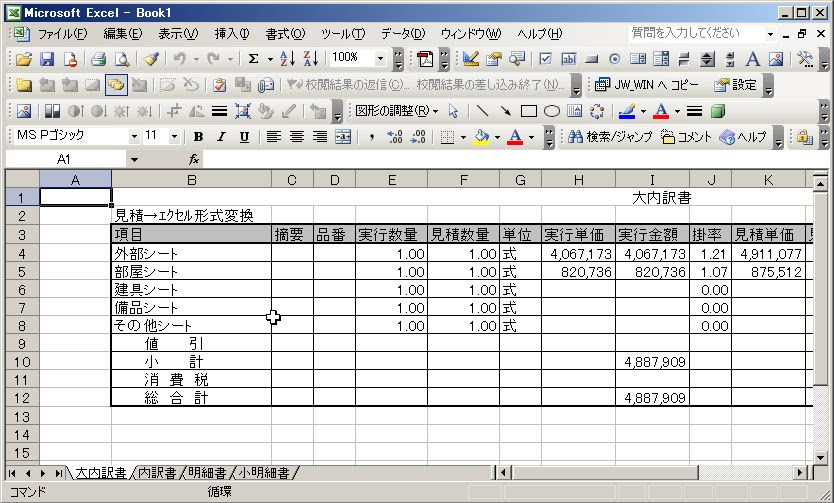Toggle Align Right

point(320,137)
